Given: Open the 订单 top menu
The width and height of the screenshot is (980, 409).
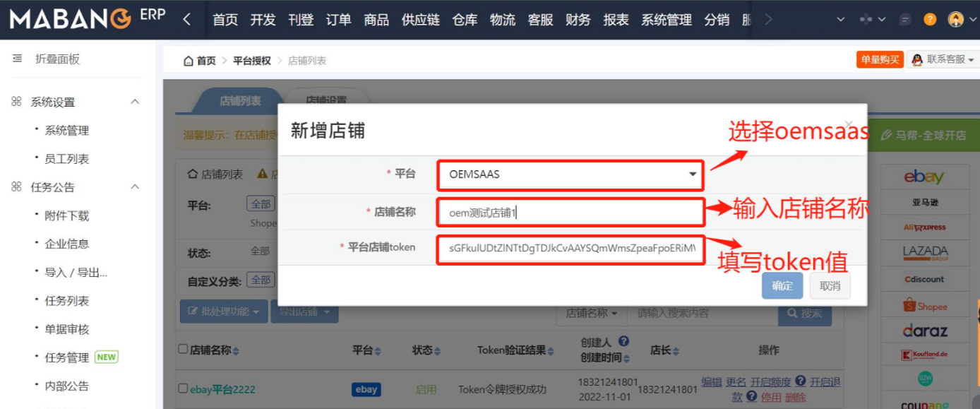Looking at the screenshot, I should 338,20.
